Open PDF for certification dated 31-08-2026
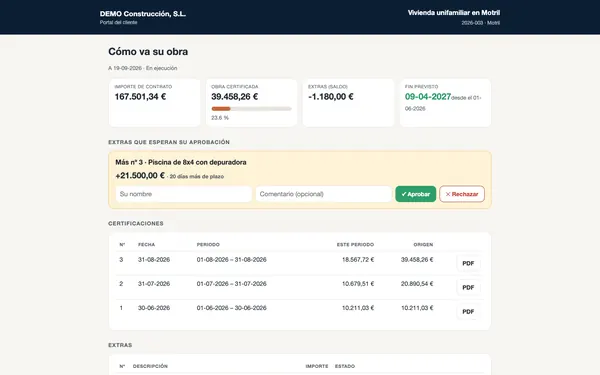600x375 pixels. click(468, 263)
